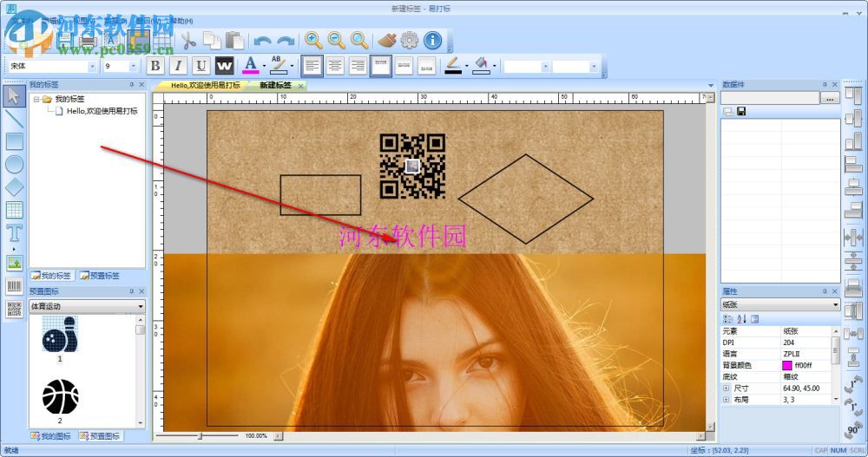868x457 pixels.
Task: Click the canvas zoom slider handle
Action: pos(201,436)
